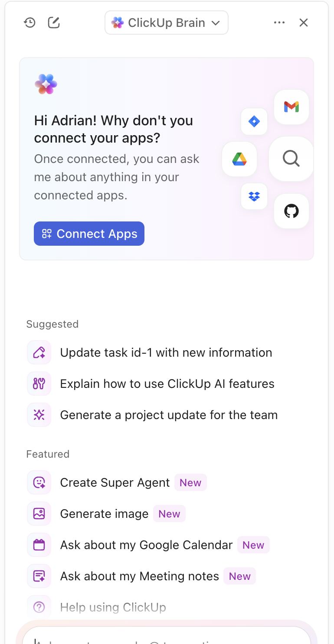Expand the ClickUp Brain dropdown

pyautogui.click(x=167, y=23)
